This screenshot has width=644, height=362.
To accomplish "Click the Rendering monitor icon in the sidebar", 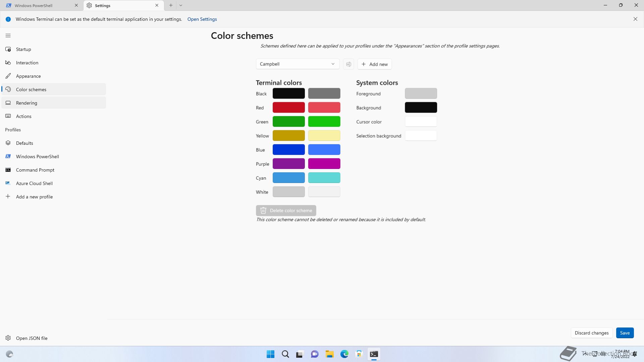I will pyautogui.click(x=8, y=103).
